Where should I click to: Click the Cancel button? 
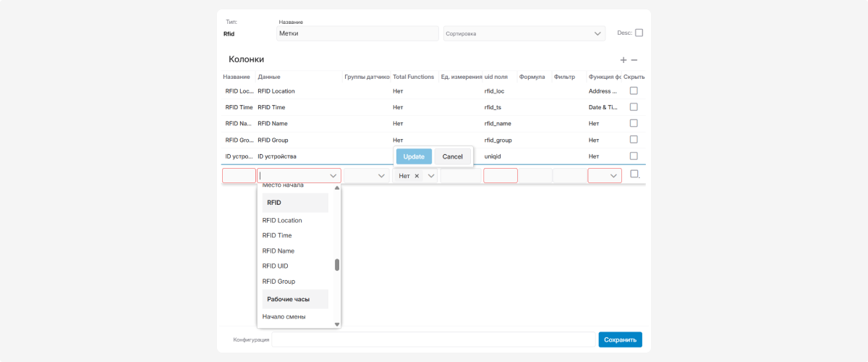(x=452, y=156)
